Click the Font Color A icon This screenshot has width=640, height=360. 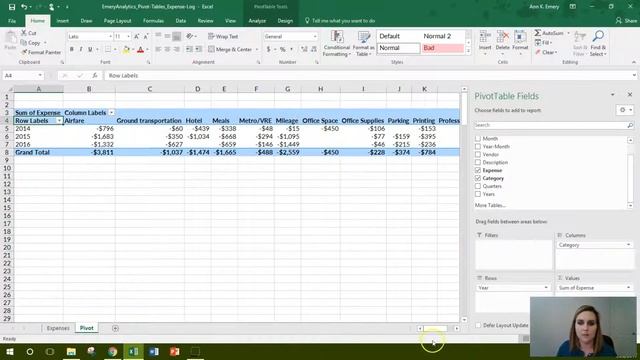pos(140,50)
